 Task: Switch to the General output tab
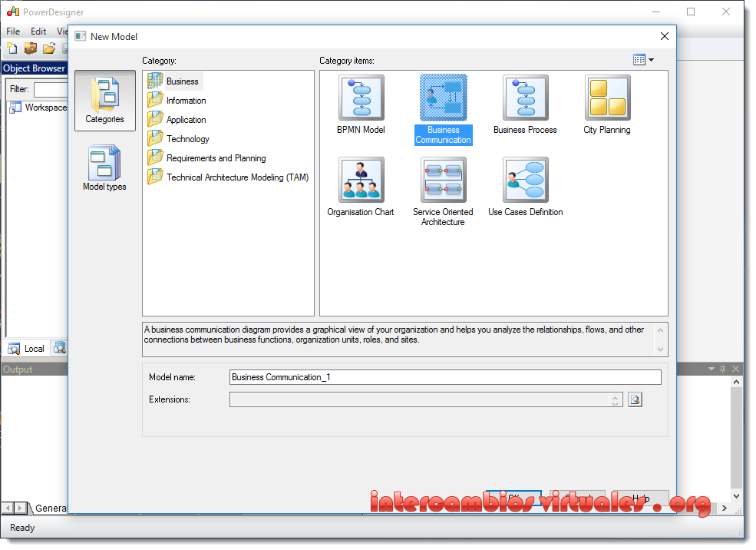[x=50, y=508]
